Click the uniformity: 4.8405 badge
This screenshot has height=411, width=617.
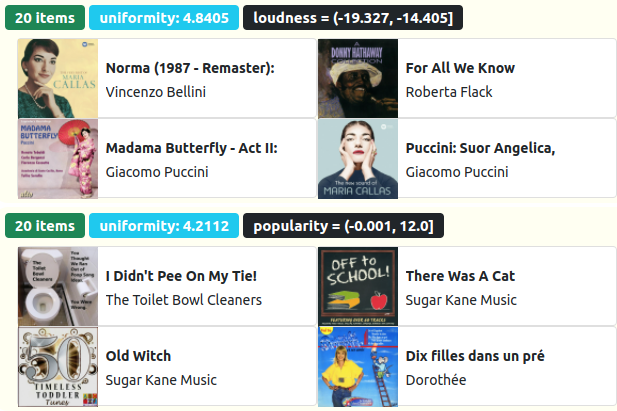164,18
